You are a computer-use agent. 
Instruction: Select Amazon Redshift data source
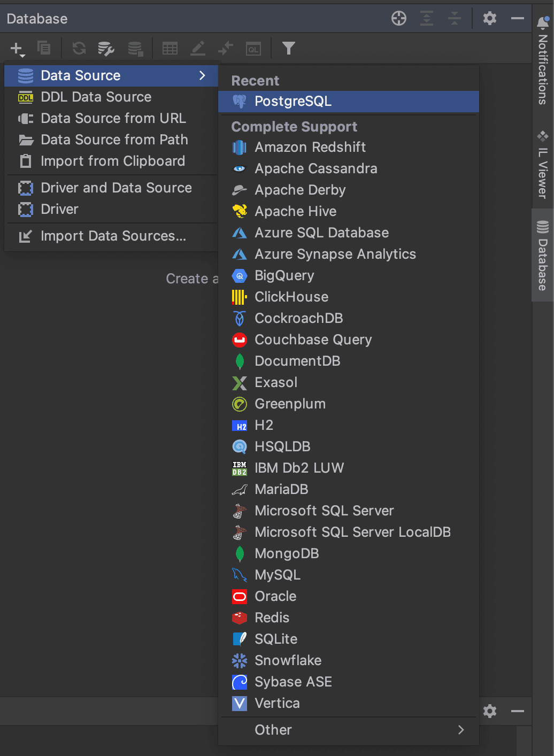click(349, 147)
